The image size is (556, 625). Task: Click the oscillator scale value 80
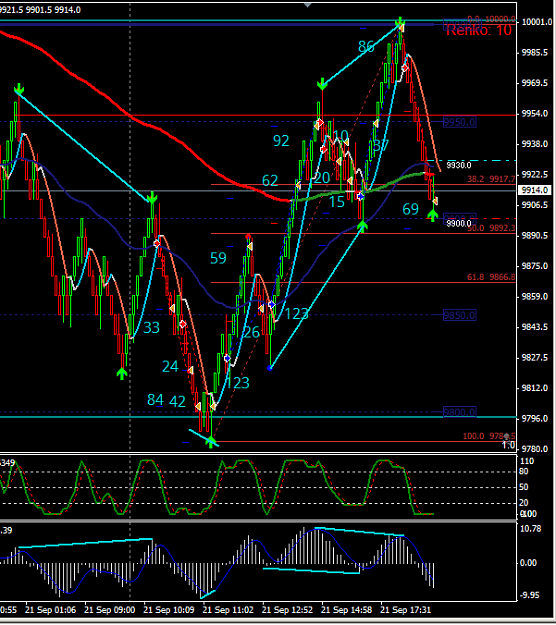(x=524, y=472)
